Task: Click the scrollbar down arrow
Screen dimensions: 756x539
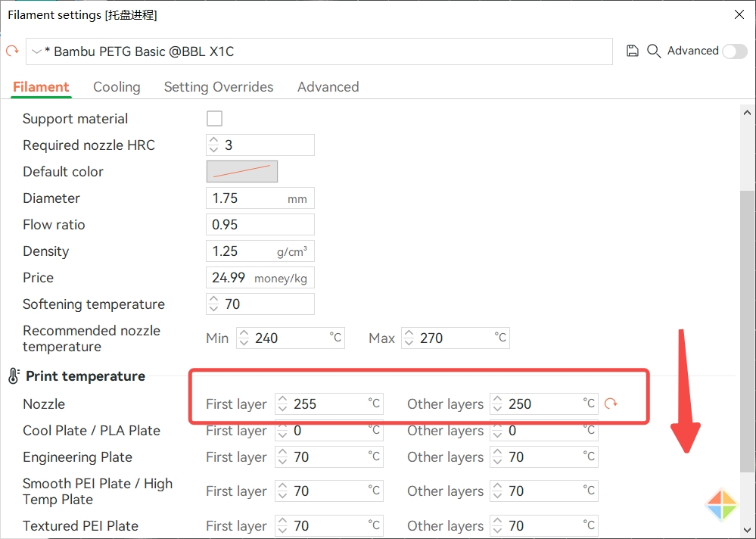Action: coord(748,529)
